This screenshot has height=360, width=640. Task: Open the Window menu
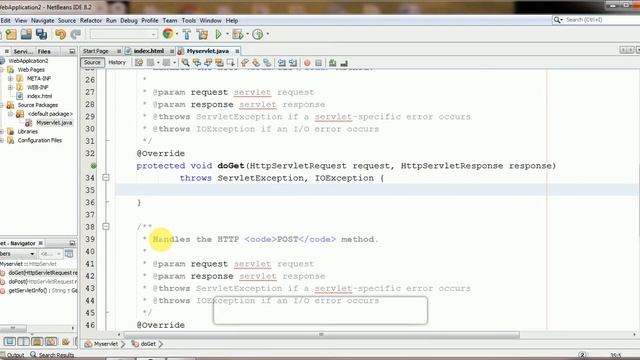click(210, 20)
